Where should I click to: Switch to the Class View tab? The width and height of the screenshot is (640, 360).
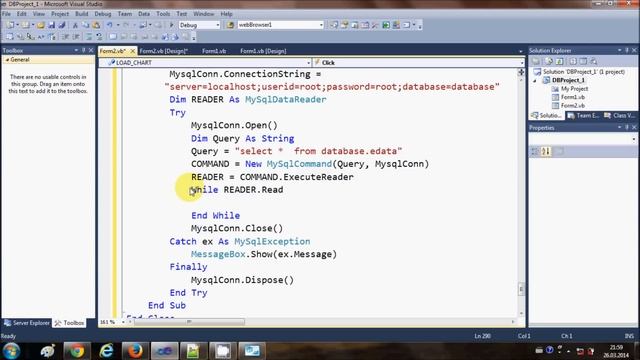620,116
